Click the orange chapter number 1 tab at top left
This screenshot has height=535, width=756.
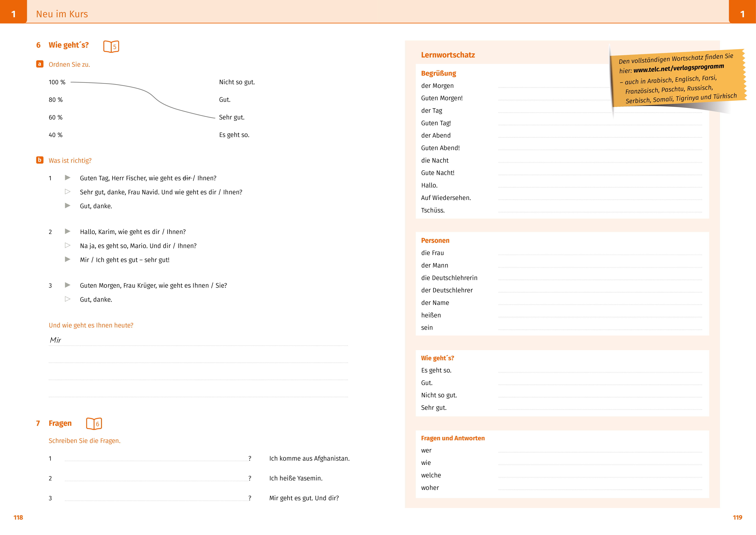coord(14,12)
